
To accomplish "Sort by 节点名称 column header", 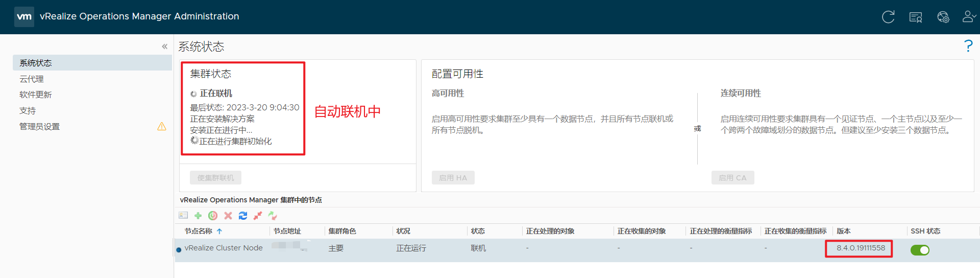I will click(x=199, y=231).
